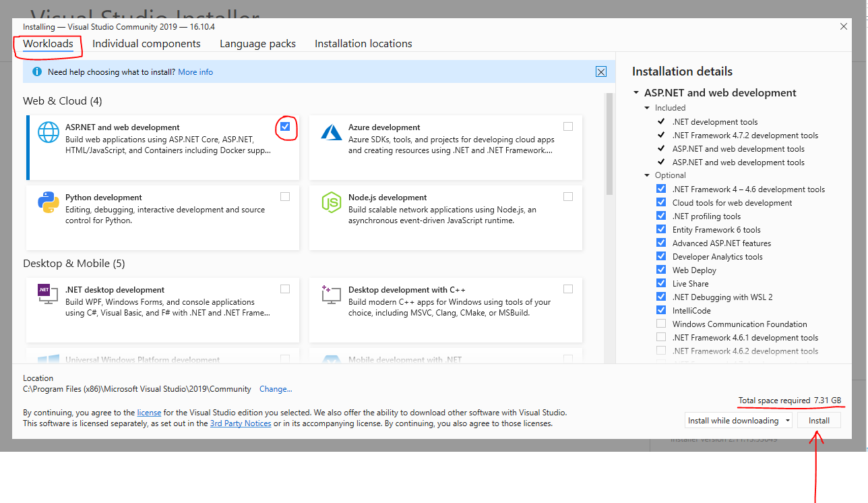The image size is (868, 503).
Task: Open the More info link
Action: point(195,72)
